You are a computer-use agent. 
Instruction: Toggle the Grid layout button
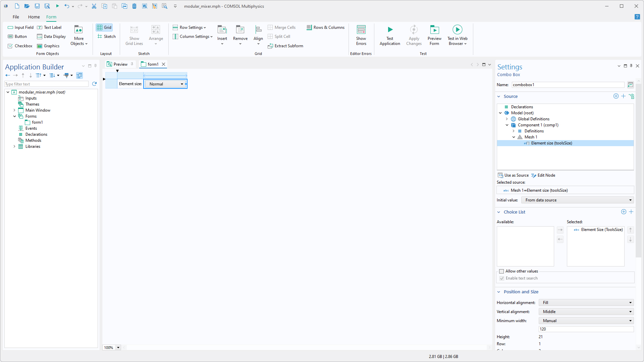[104, 27]
